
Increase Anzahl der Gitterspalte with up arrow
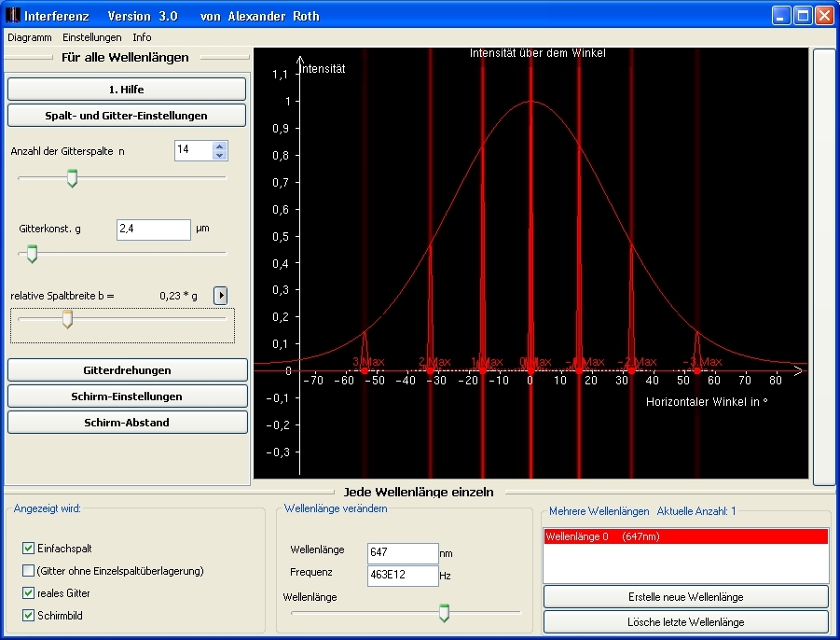coord(220,146)
